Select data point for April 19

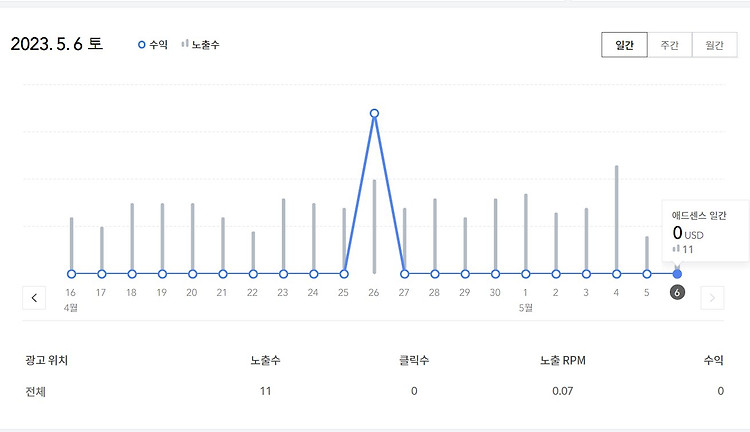(x=162, y=274)
